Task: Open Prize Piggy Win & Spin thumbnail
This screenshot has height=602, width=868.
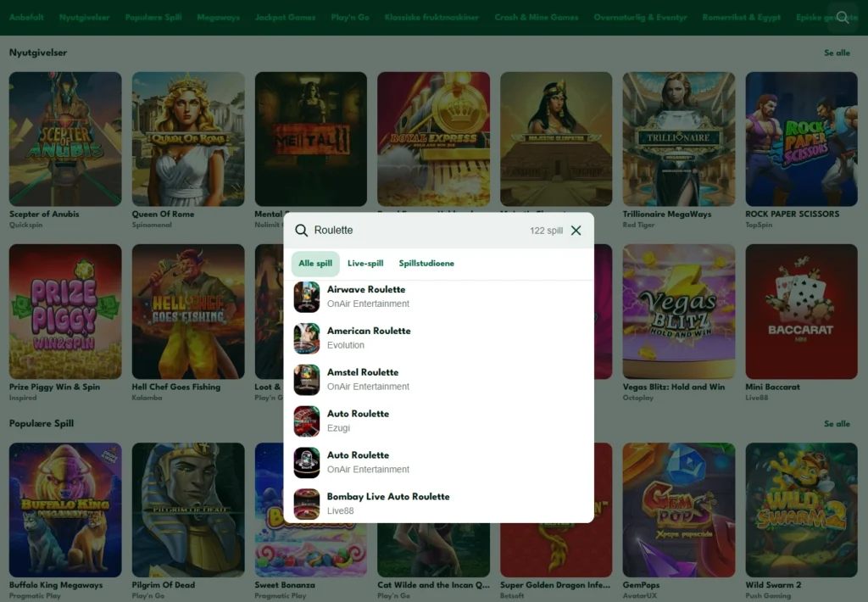Action: (65, 312)
